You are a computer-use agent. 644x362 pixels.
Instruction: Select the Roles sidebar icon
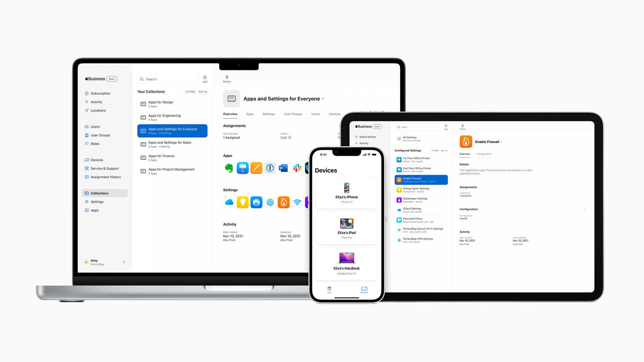tap(87, 143)
